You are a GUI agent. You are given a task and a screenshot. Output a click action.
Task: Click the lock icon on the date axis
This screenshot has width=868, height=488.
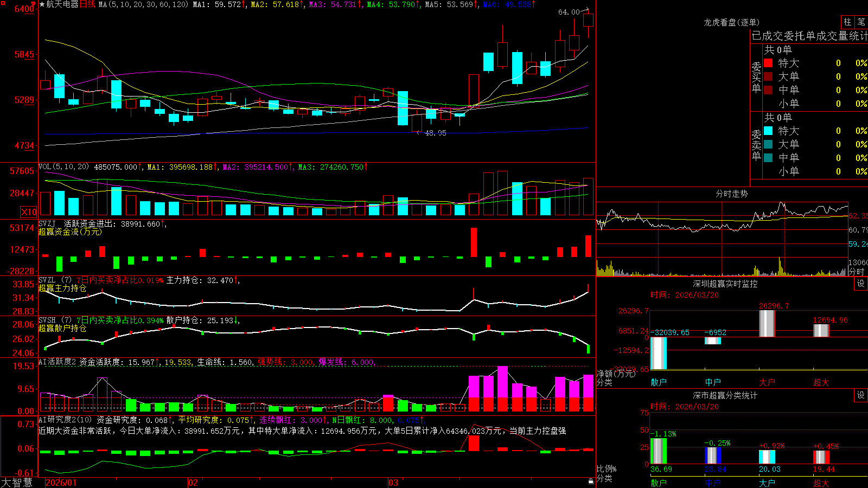pyautogui.click(x=591, y=481)
